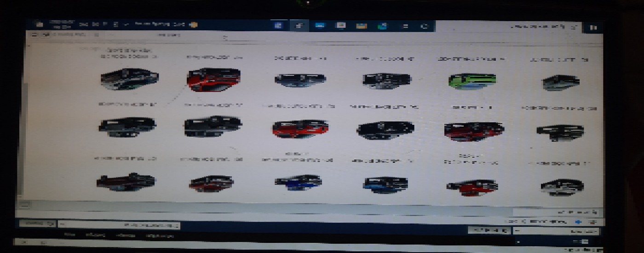Select the large red car in the top row

click(213, 79)
